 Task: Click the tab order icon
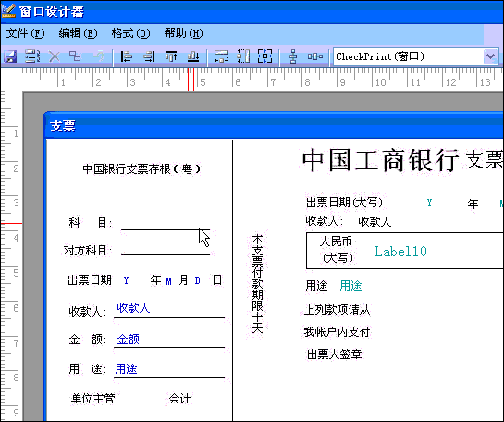point(32,56)
